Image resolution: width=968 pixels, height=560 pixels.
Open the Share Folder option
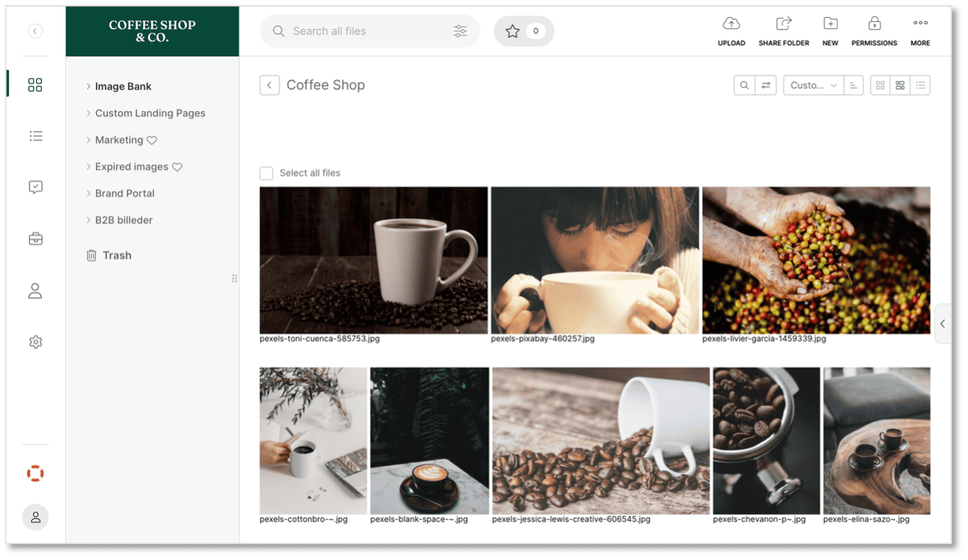[783, 25]
